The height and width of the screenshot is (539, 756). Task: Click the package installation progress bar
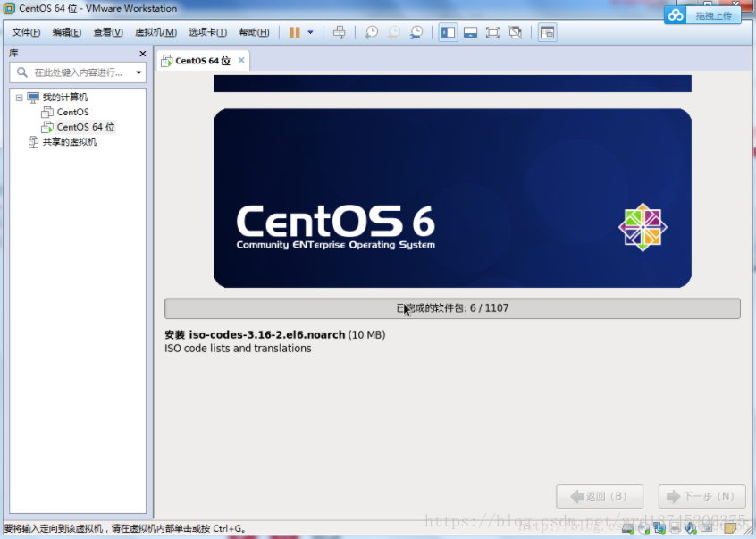tap(452, 308)
